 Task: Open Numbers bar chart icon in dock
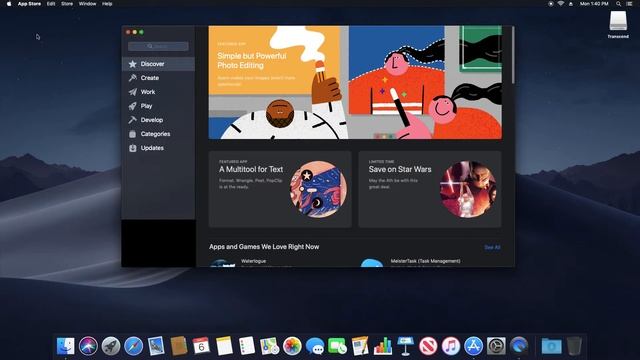click(x=382, y=346)
